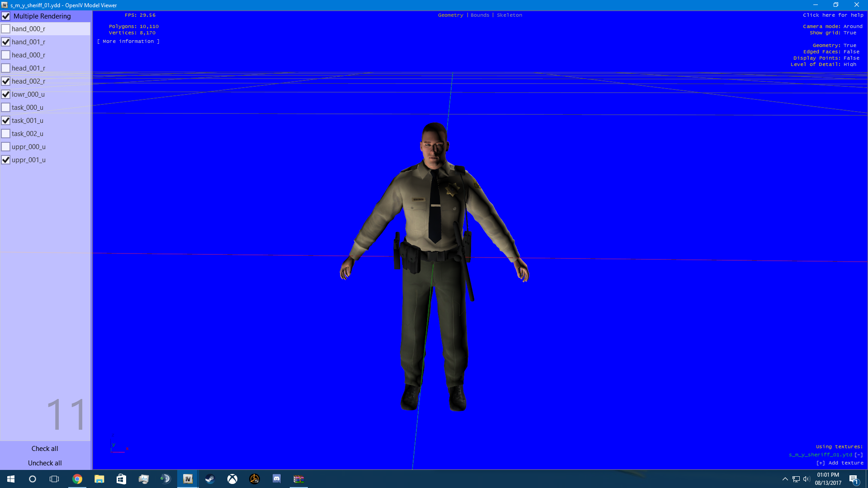Uncheck the Multiple Rendering checkbox
The width and height of the screenshot is (868, 488).
(6, 16)
